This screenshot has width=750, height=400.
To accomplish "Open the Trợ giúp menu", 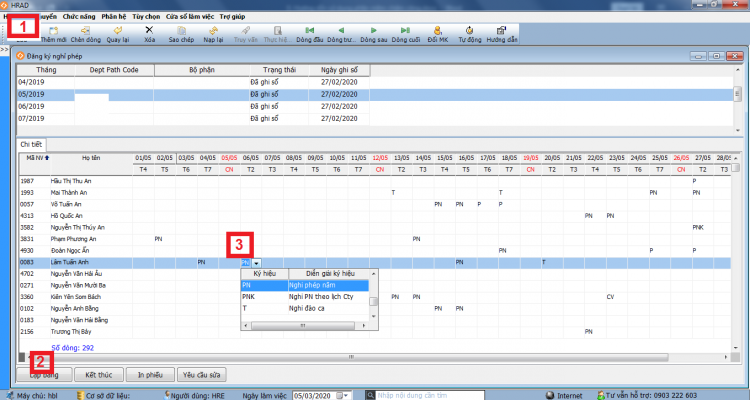I will 232,16.
